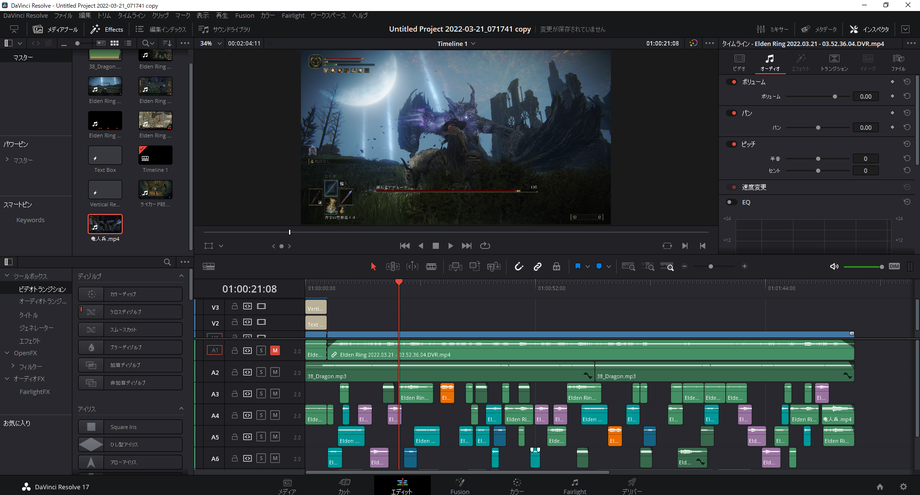Viewport: 920px width, 495px height.
Task: Play the timeline forward
Action: point(451,246)
